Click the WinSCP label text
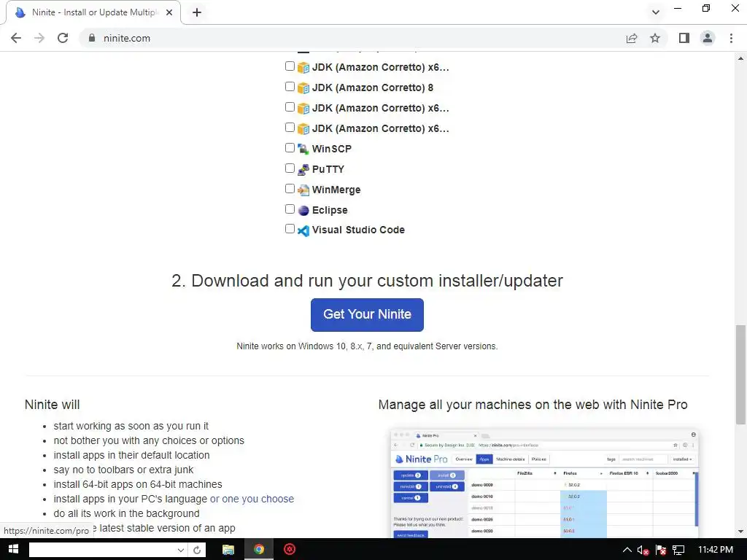 332,149
